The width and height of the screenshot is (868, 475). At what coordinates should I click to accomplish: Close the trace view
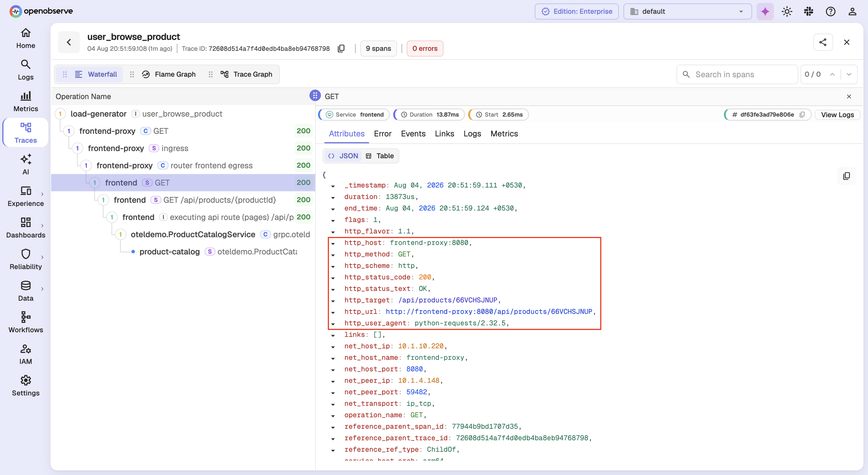click(847, 42)
